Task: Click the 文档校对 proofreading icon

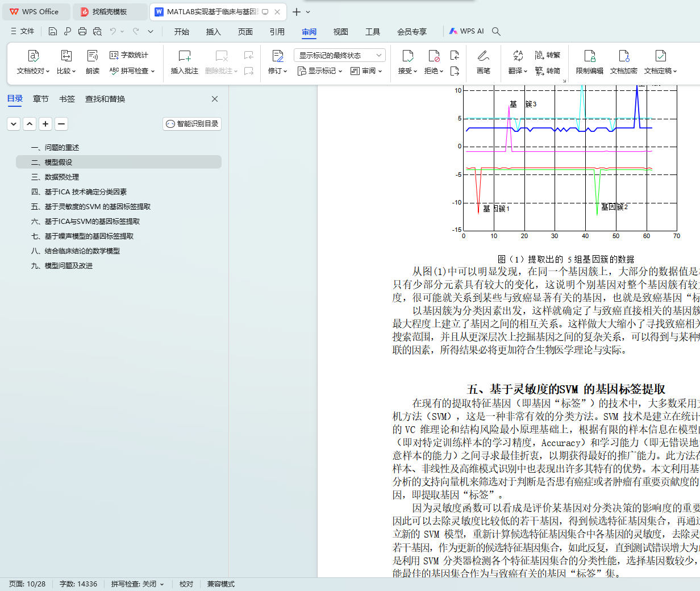Action: (34, 56)
